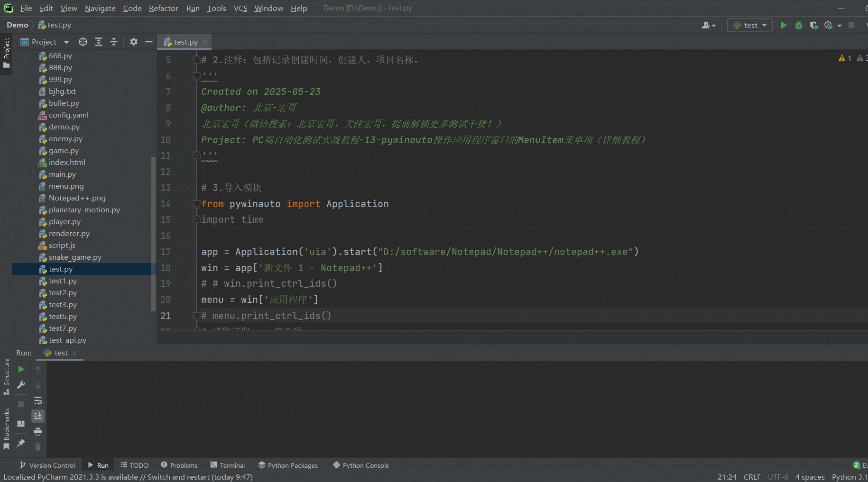Toggle the Bookmarks side tool window
Image resolution: width=868 pixels, height=482 pixels.
point(7,429)
